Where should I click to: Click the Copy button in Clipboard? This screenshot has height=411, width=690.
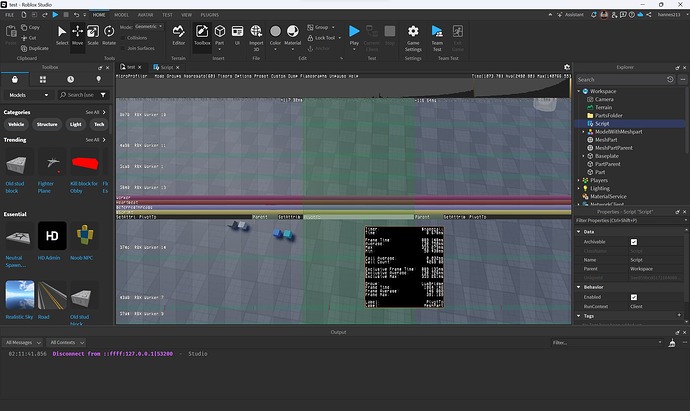click(30, 27)
